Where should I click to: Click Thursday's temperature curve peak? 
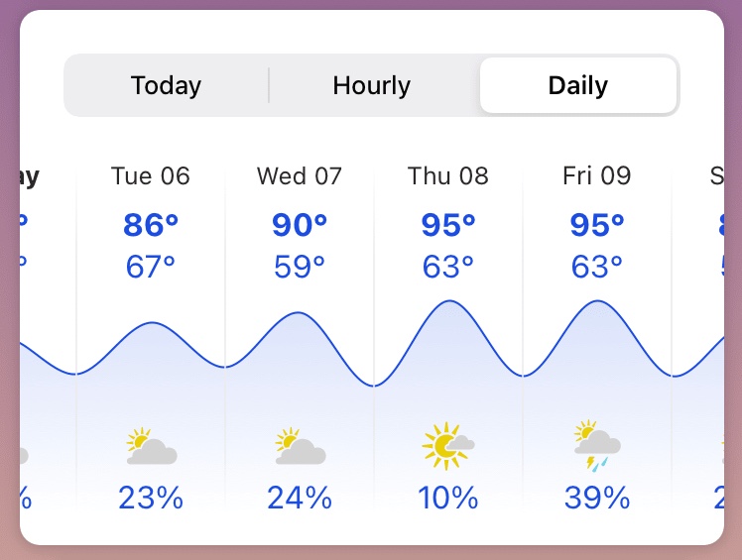pyautogui.click(x=449, y=301)
